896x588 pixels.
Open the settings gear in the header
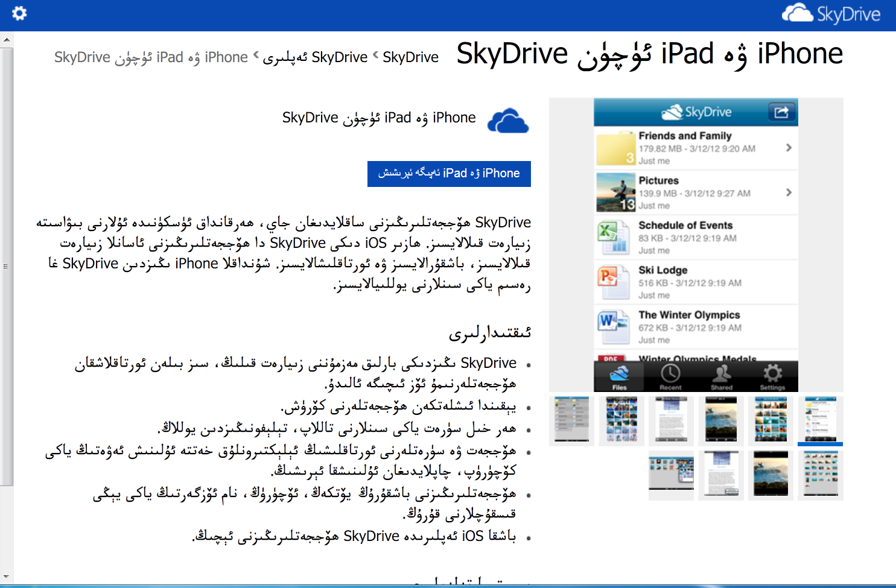pos(19,13)
